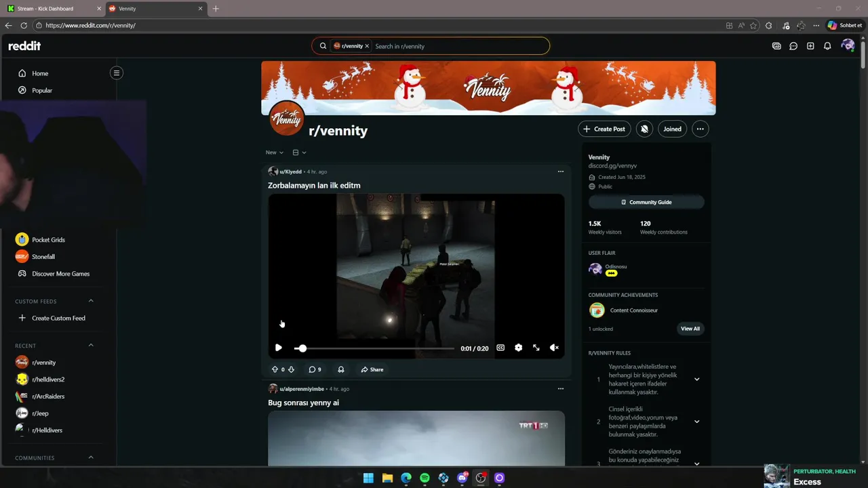Click the browser back arrow
Screen dimensions: 868x488
click(x=8, y=25)
